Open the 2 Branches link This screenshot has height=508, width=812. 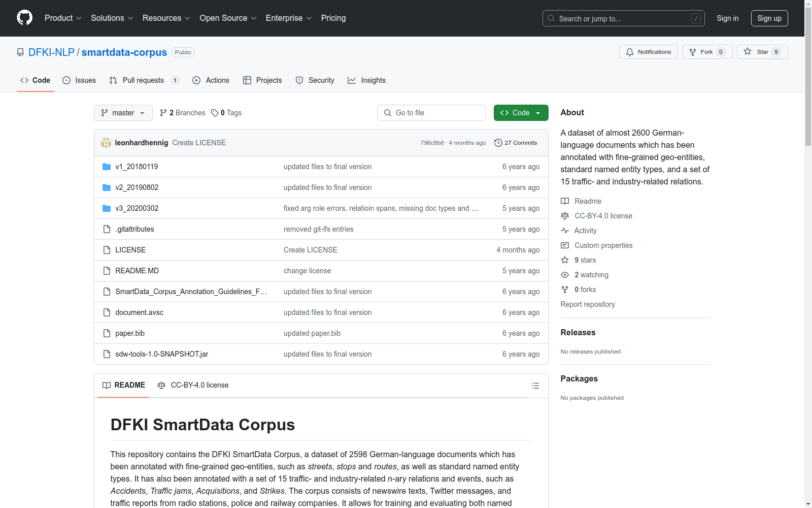tap(183, 113)
